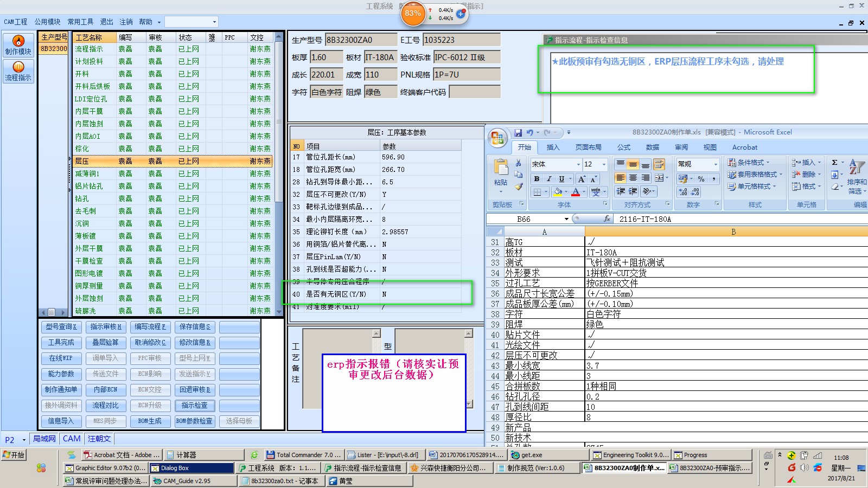The width and height of the screenshot is (868, 488).
Task: Toggle wrap text in Excel
Action: click(659, 164)
